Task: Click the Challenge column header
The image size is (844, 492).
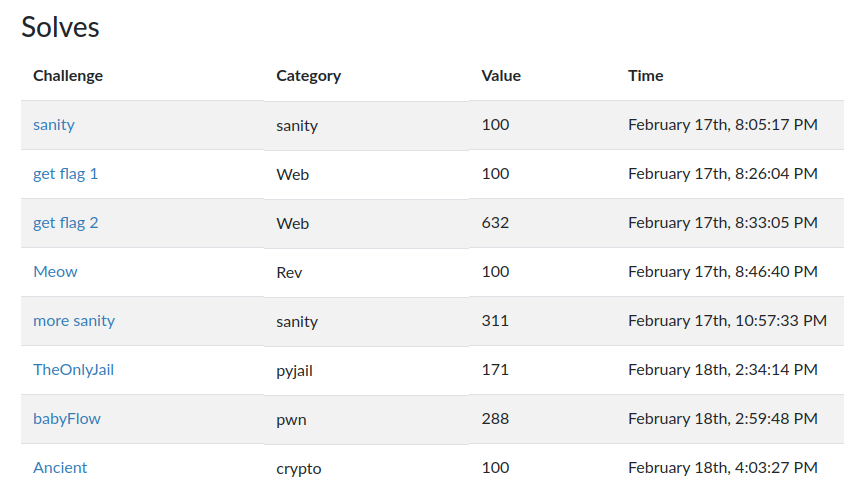Action: point(68,76)
